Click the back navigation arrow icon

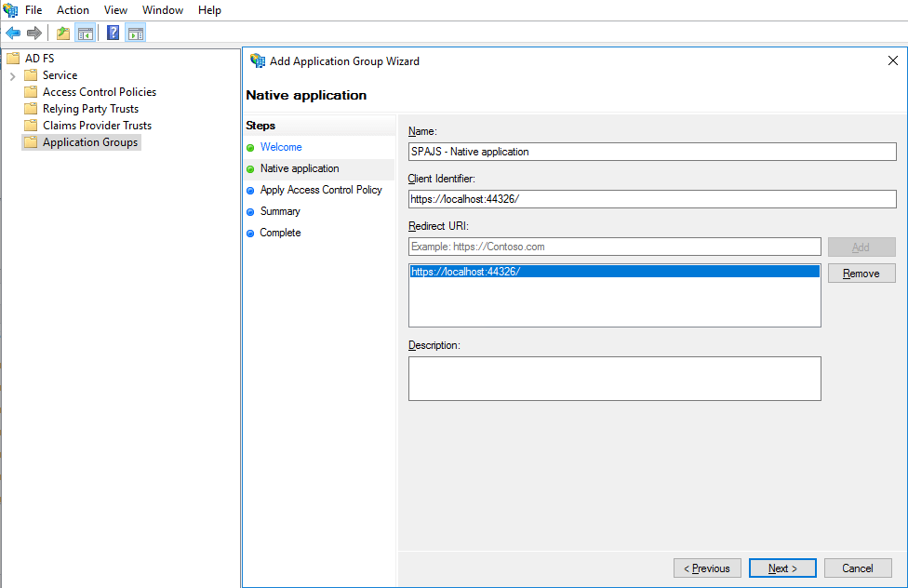(x=13, y=32)
